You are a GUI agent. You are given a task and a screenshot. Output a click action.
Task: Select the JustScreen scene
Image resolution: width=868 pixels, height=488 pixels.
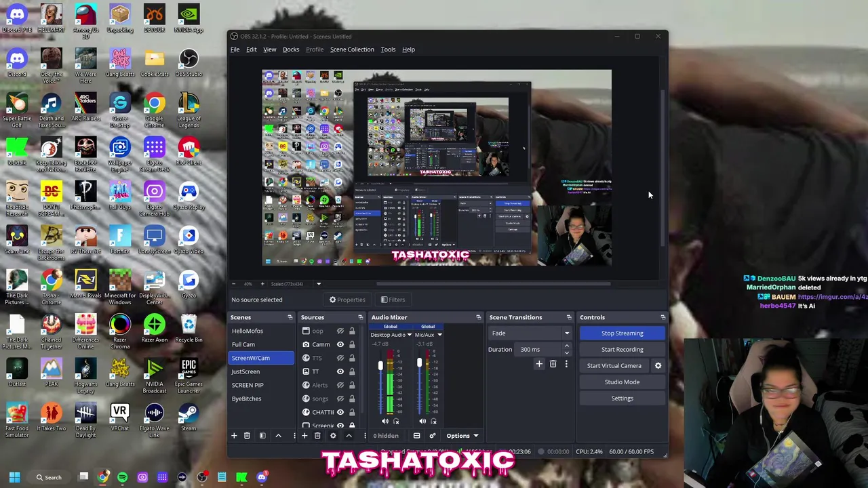click(262, 371)
